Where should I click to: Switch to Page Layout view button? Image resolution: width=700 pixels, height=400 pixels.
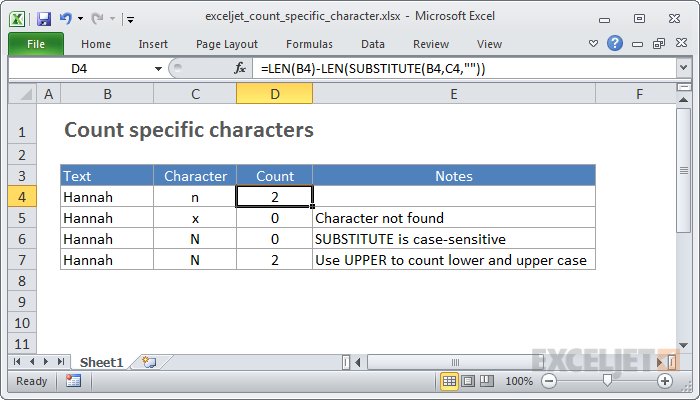click(x=469, y=381)
